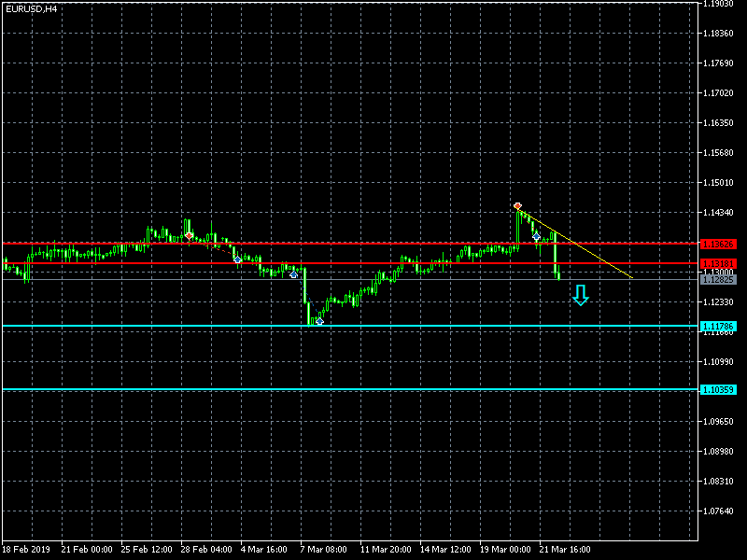Click the 1.14340 price scale label

coord(718,213)
